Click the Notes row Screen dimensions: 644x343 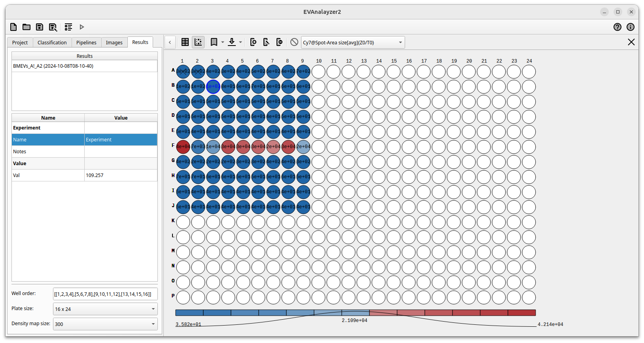click(85, 151)
